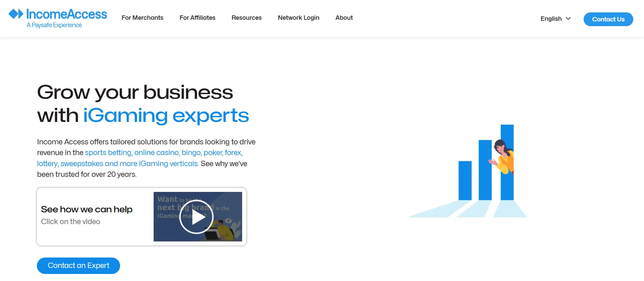This screenshot has width=644, height=281.
Task: Click the 'A Paysafe Experience' tagline
Action: click(x=54, y=25)
